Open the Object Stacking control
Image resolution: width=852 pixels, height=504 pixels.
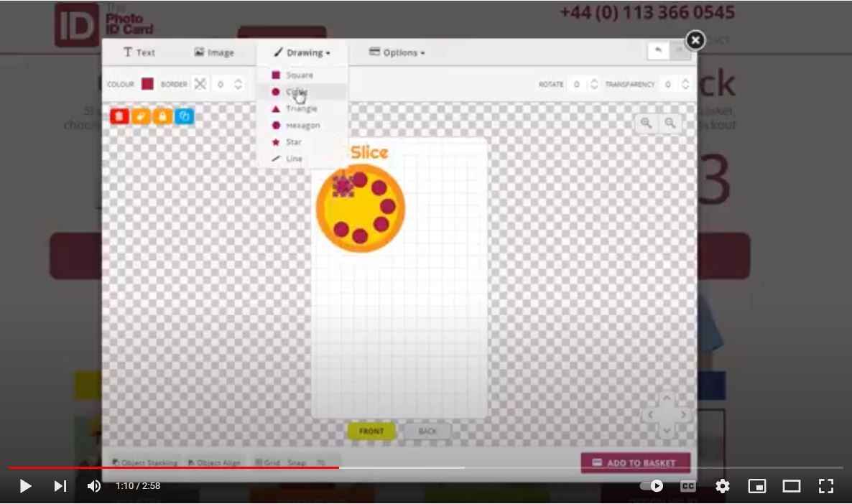pyautogui.click(x=146, y=462)
